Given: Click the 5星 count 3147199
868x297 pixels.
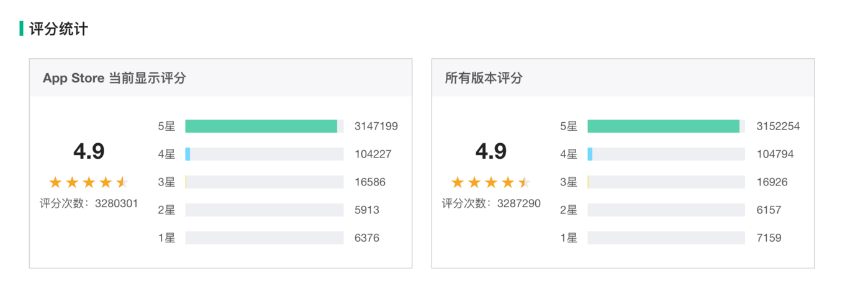Looking at the screenshot, I should pyautogui.click(x=376, y=126).
